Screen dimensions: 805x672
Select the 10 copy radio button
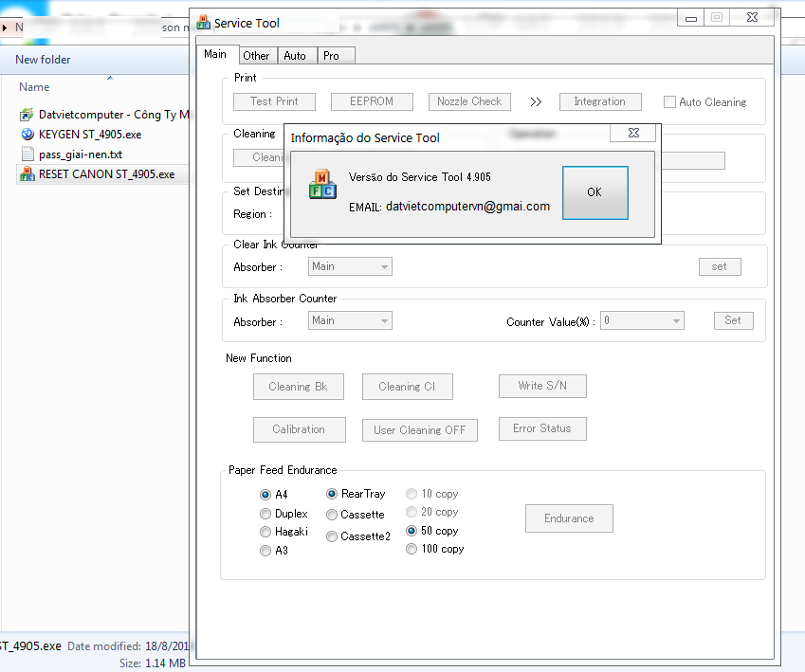412,494
